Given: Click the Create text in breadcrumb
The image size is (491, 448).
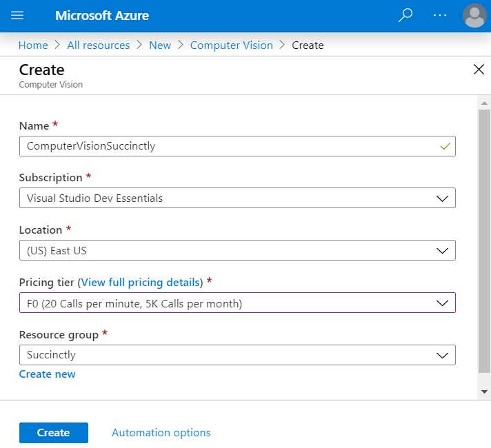Looking at the screenshot, I should pos(308,45).
